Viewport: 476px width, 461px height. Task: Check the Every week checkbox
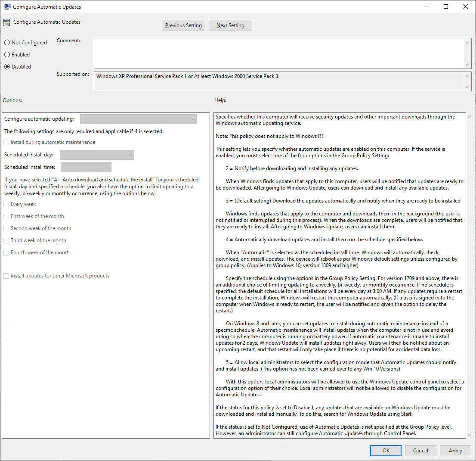pyautogui.click(x=6, y=204)
